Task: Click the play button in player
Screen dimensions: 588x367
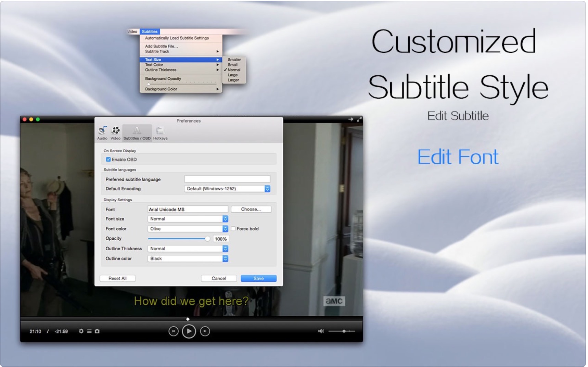Action: (x=189, y=331)
